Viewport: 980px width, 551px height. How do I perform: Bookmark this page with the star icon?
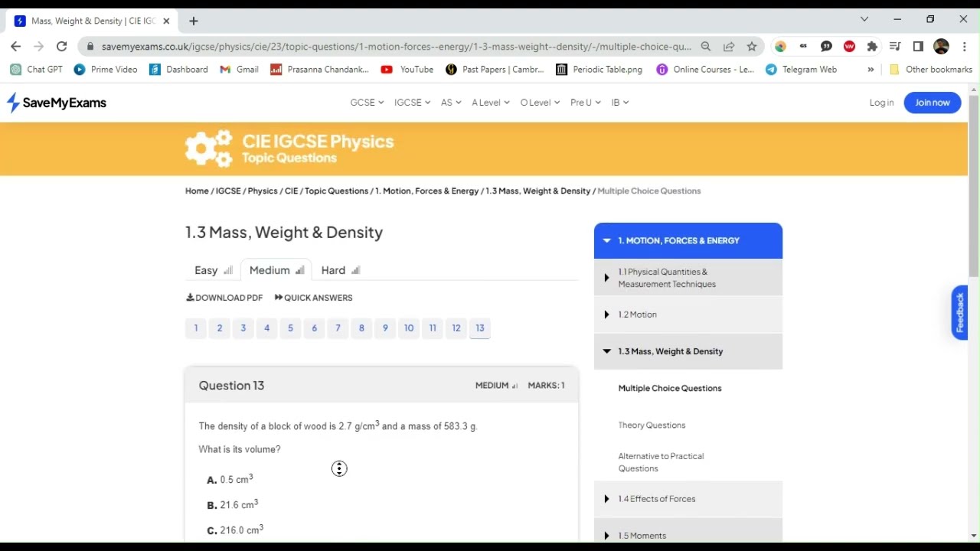pos(752,47)
